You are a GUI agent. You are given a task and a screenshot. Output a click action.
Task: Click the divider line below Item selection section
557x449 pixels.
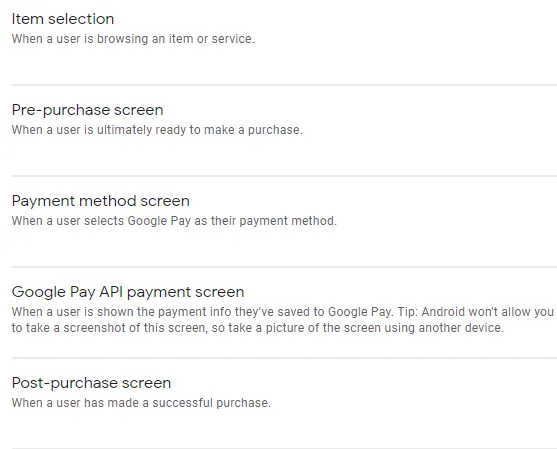[284, 85]
